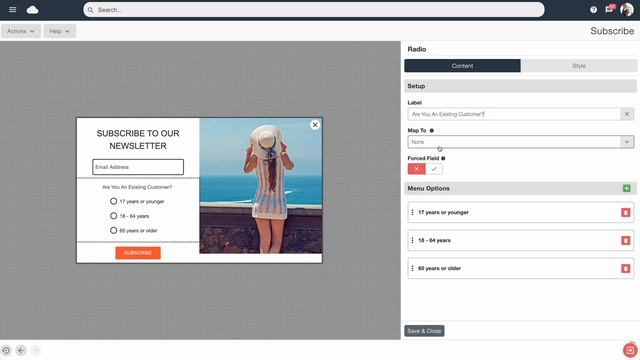Open the Help dropdown menu
The image size is (640, 360).
[60, 31]
